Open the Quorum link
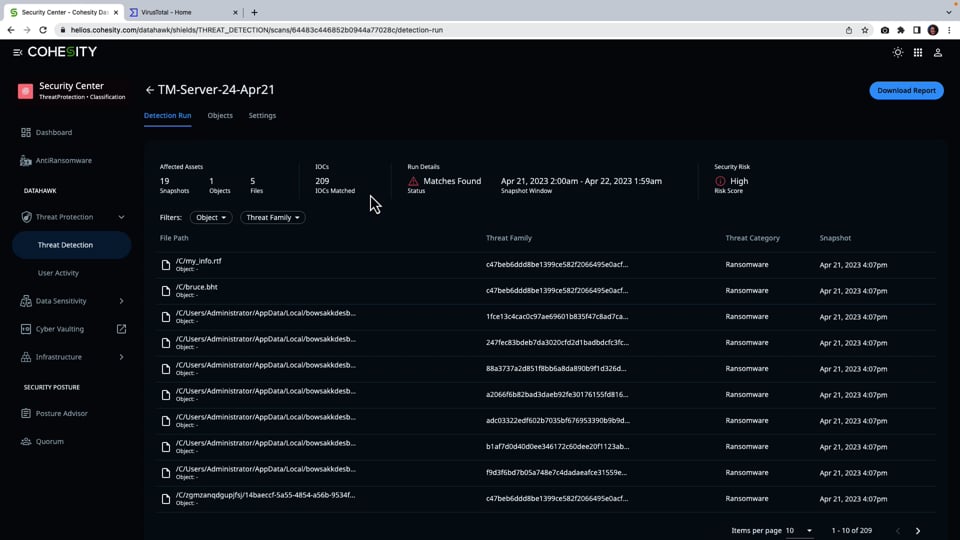 (50, 441)
